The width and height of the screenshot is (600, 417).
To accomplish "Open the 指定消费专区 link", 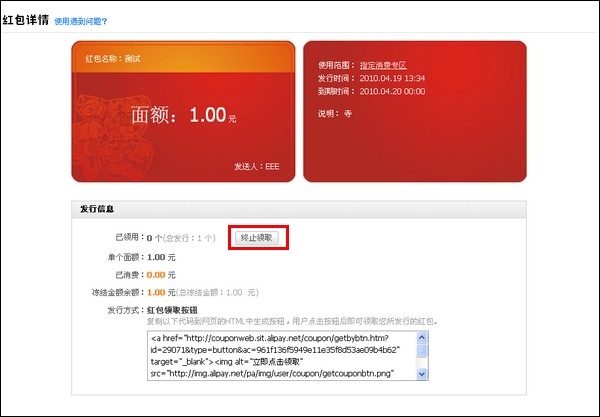I will [x=383, y=65].
